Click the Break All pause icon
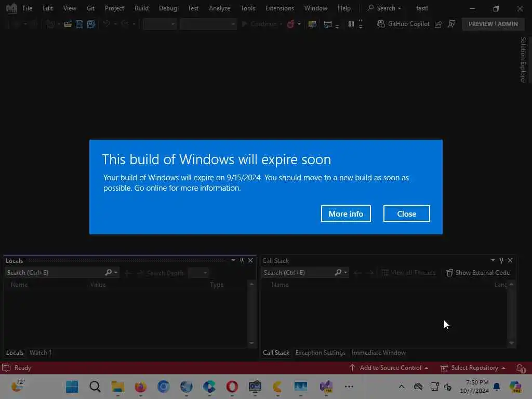The width and height of the screenshot is (532, 399). pos(351,24)
